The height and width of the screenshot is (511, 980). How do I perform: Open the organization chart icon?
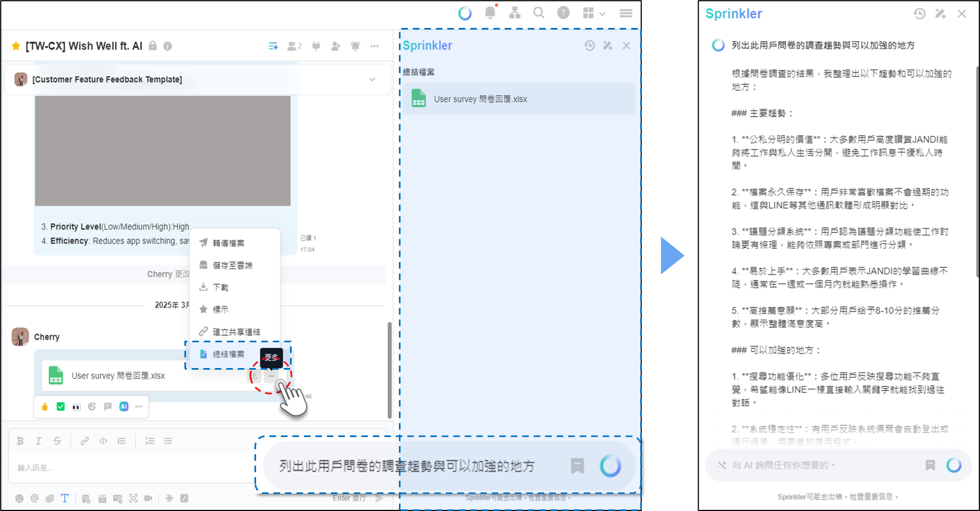515,13
